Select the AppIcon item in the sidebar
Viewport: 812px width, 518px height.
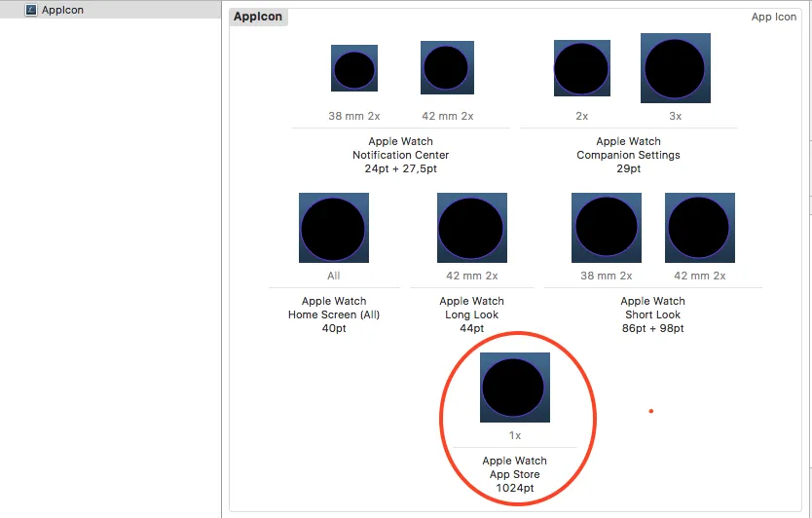[x=110, y=10]
